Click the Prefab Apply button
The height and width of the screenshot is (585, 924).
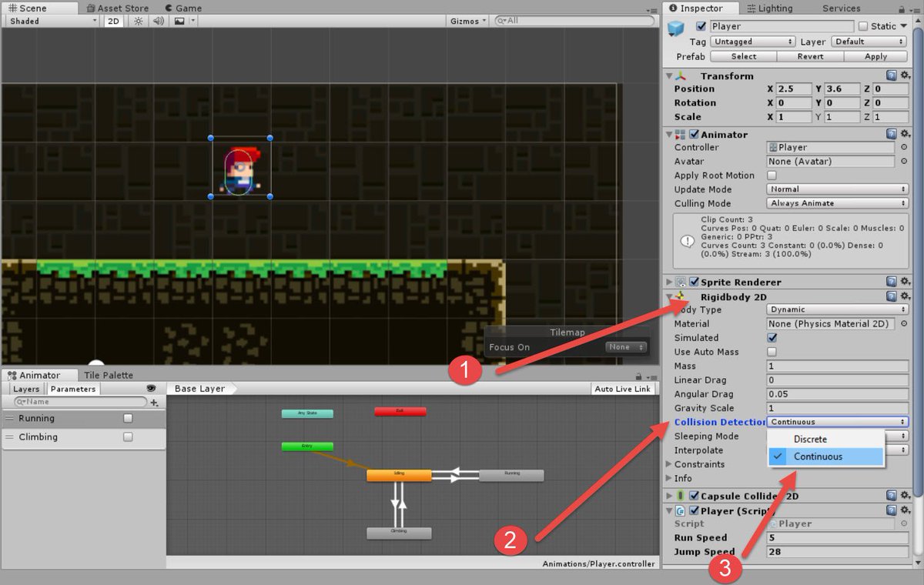pyautogui.click(x=876, y=55)
